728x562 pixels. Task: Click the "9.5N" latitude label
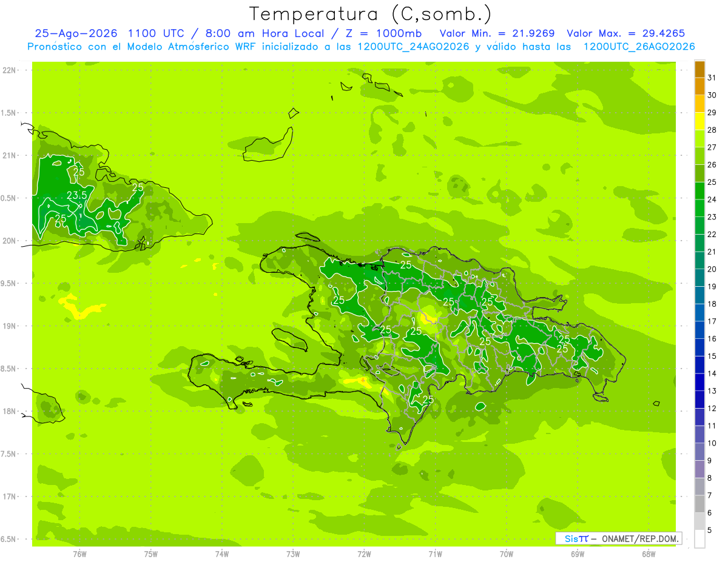click(x=8, y=283)
